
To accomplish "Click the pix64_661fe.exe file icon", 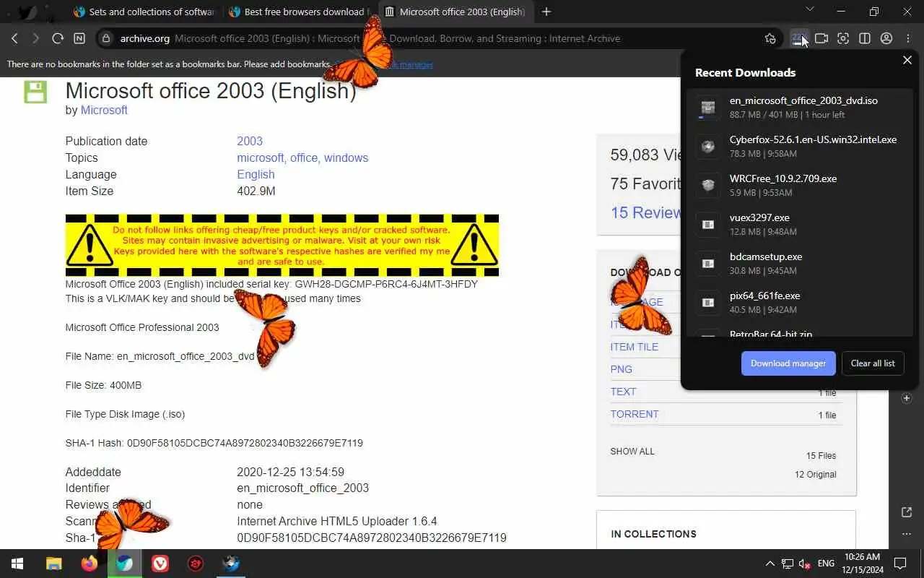I will 708,303.
